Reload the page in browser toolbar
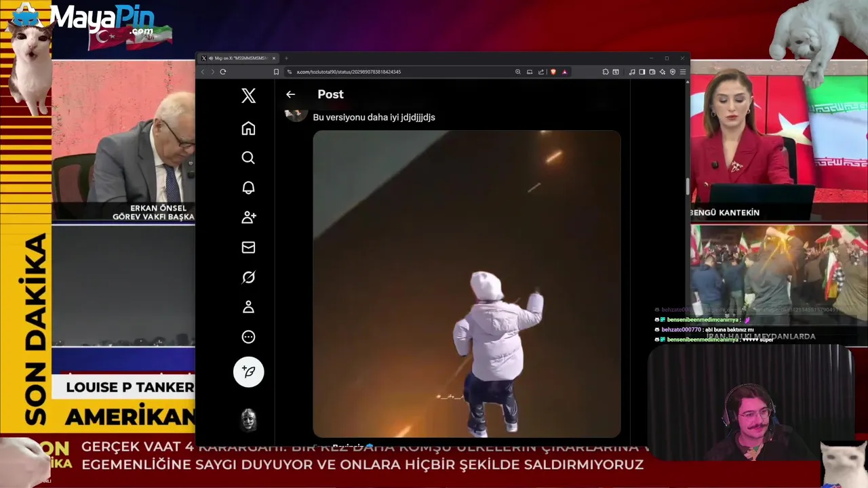 tap(222, 72)
